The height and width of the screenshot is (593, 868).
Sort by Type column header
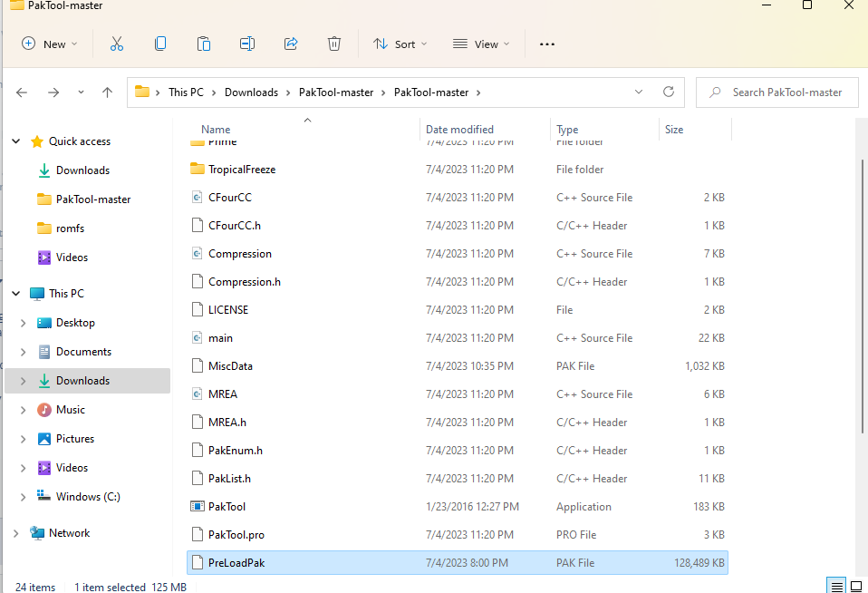[567, 129]
